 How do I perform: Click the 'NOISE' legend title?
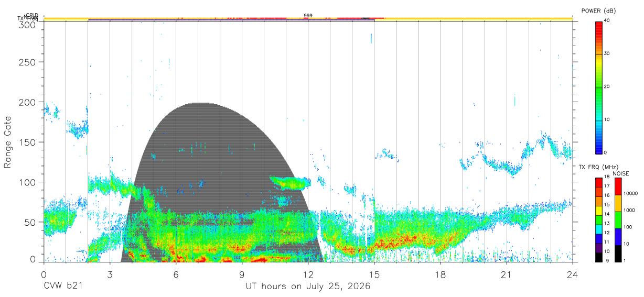coord(620,173)
